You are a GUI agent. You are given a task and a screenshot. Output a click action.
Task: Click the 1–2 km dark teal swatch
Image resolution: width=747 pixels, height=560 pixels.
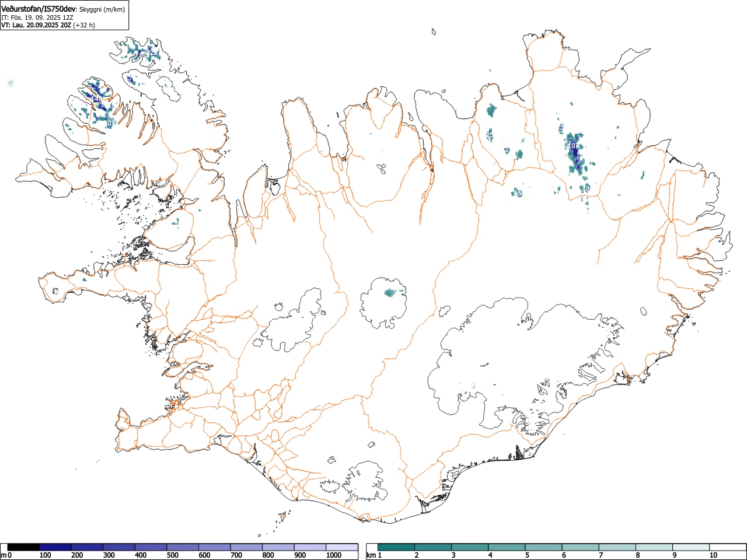[397, 547]
